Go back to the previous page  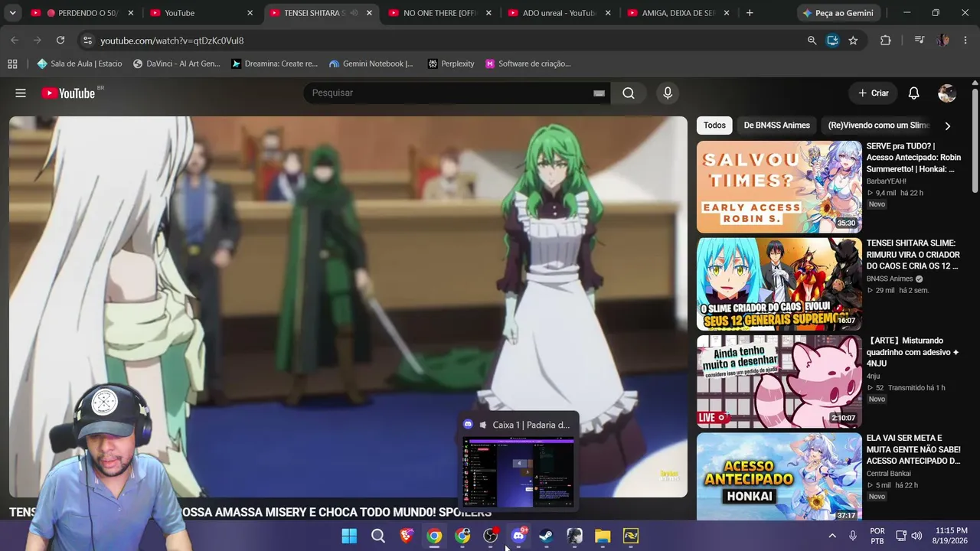tap(15, 40)
